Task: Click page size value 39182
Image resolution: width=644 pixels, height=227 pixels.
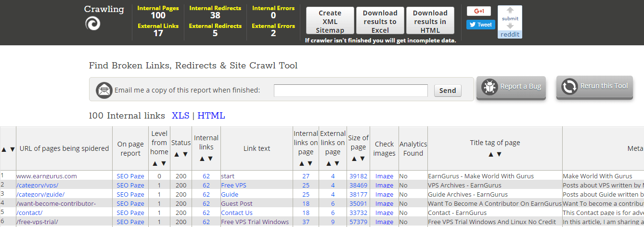Action: point(358,176)
